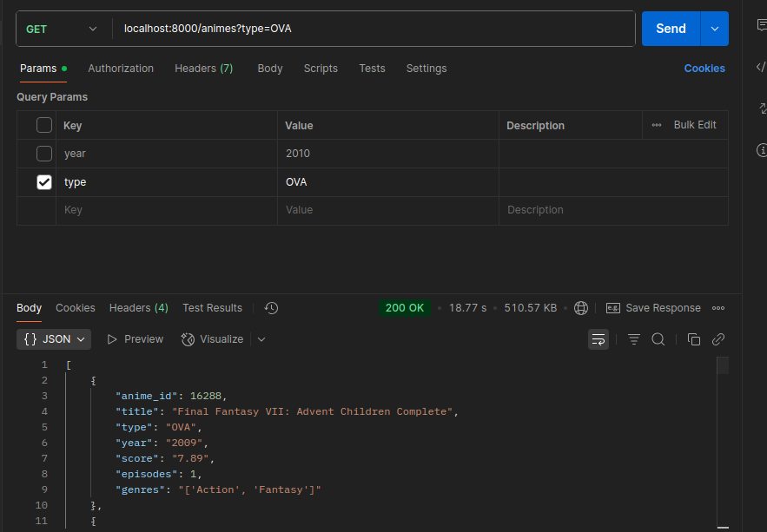Expand the Visualize options chevron
The image size is (767, 532).
[261, 339]
